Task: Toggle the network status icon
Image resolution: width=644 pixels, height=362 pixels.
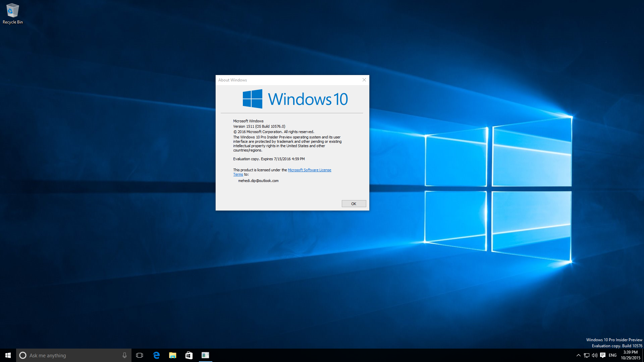Action: click(584, 355)
